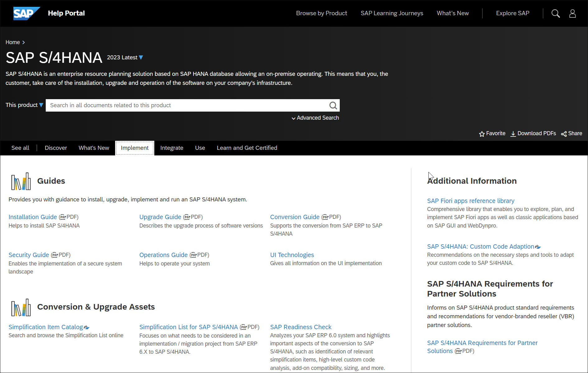Click the SAP logo in header
Viewport: 588px width, 373px height.
pos(26,13)
